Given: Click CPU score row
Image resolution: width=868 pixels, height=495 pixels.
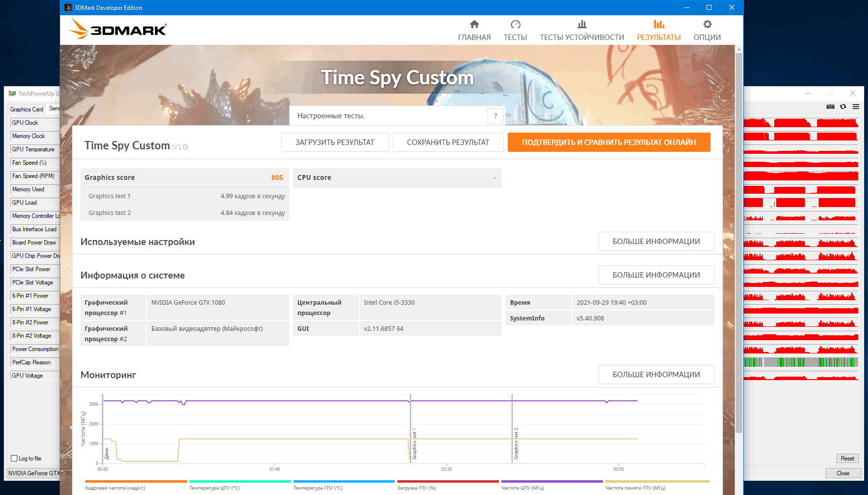Looking at the screenshot, I should pos(397,177).
